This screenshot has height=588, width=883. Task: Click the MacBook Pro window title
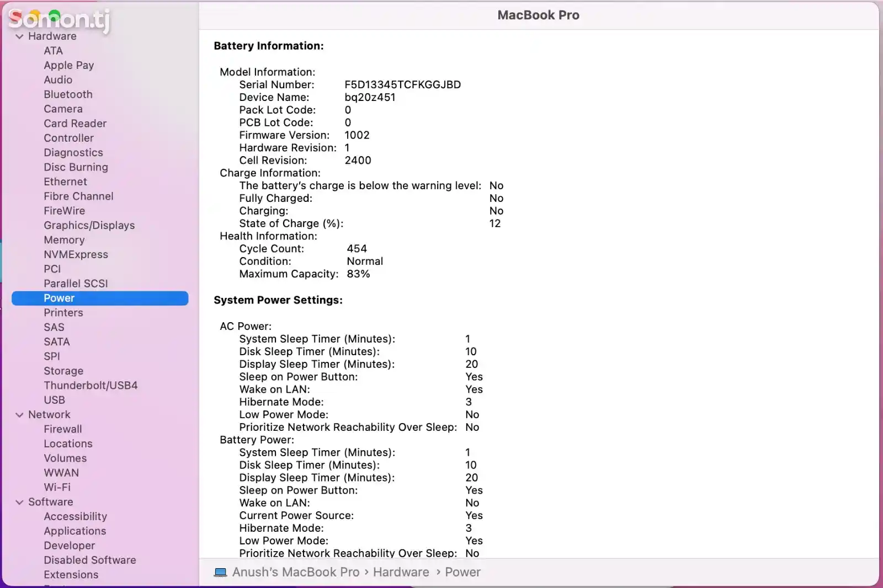[x=539, y=15]
